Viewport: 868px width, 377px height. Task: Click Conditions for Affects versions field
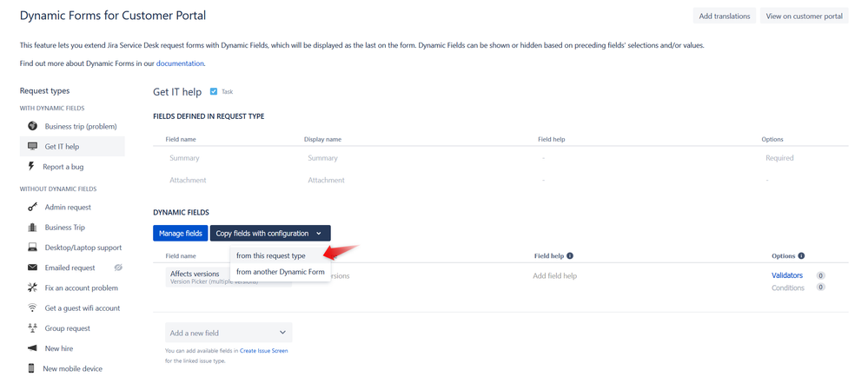coord(788,288)
